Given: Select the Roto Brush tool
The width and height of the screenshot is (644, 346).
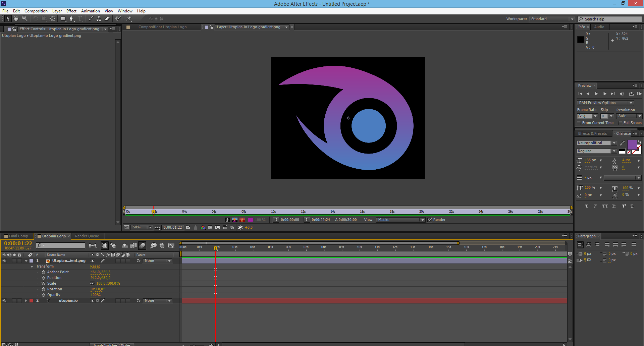Looking at the screenshot, I should click(x=118, y=19).
